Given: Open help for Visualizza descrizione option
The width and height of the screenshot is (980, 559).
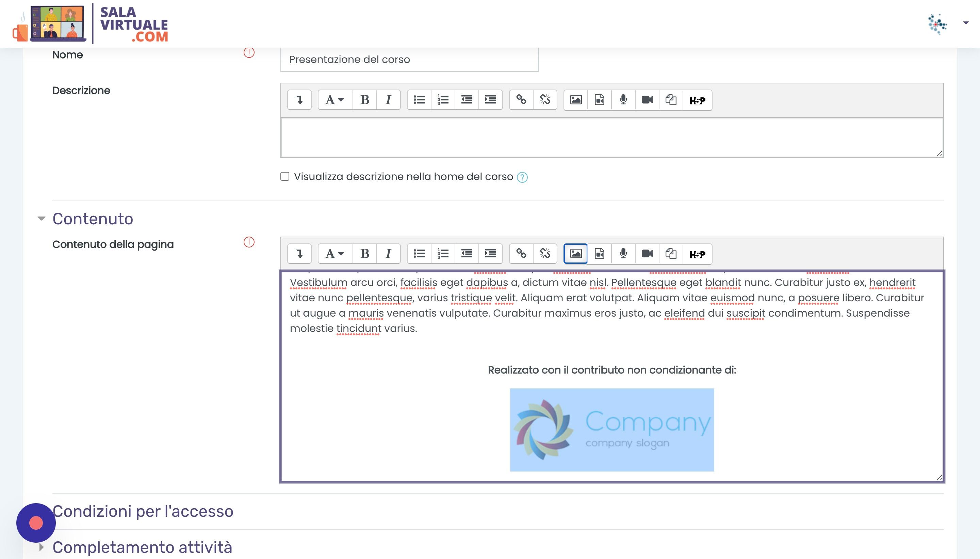Looking at the screenshot, I should point(522,177).
